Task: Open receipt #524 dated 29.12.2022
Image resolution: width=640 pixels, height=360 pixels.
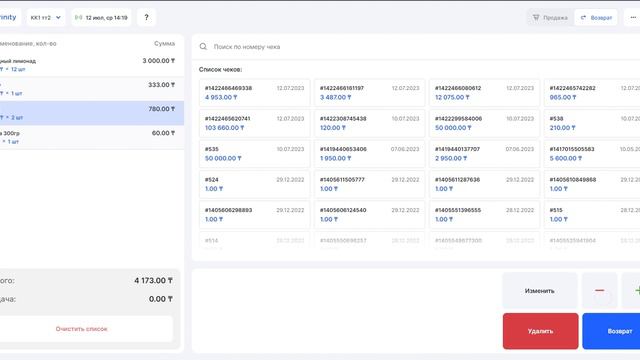Action: click(x=255, y=184)
